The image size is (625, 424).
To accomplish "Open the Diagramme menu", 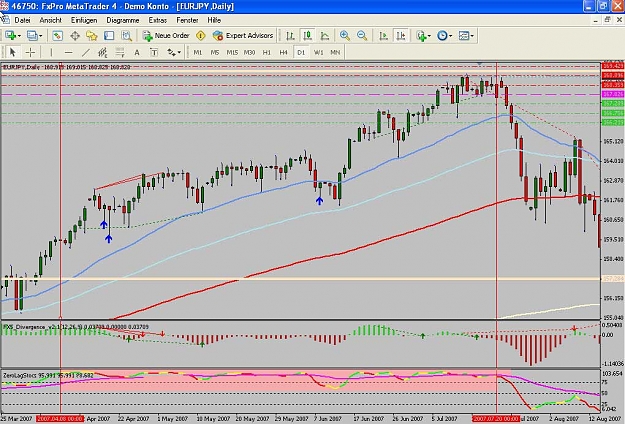I will click(x=123, y=20).
